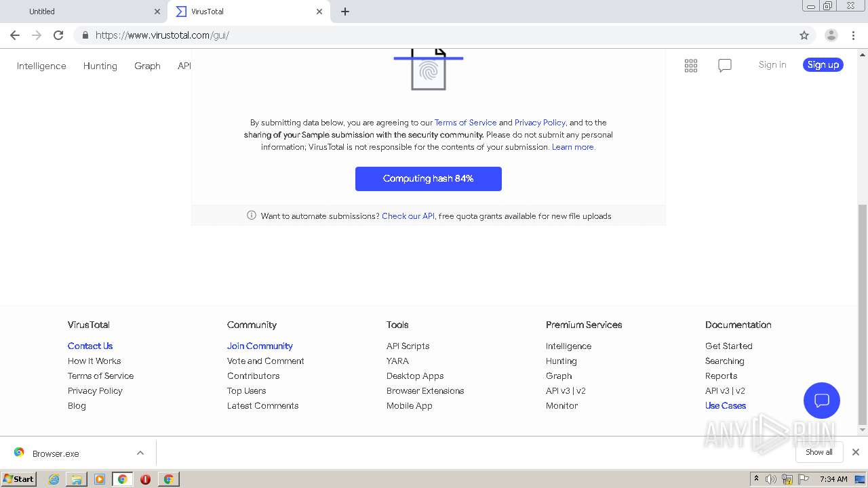
Task: Switch to the Untitled tab
Action: [x=85, y=12]
